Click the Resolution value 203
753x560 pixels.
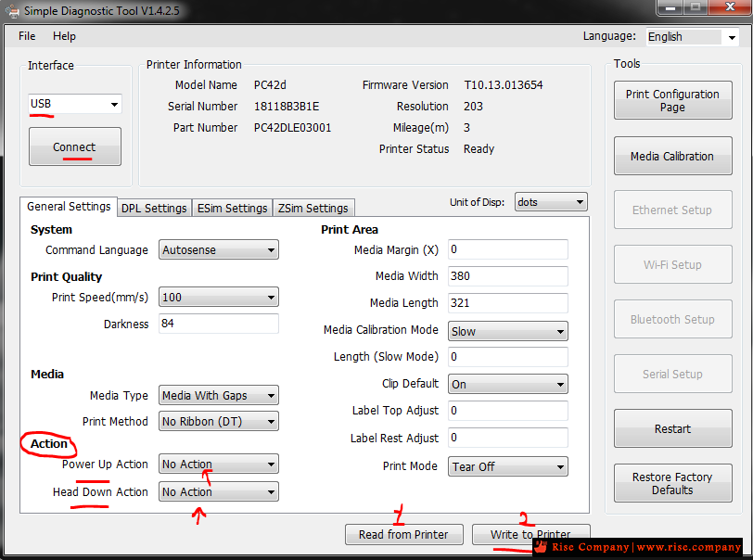473,106
